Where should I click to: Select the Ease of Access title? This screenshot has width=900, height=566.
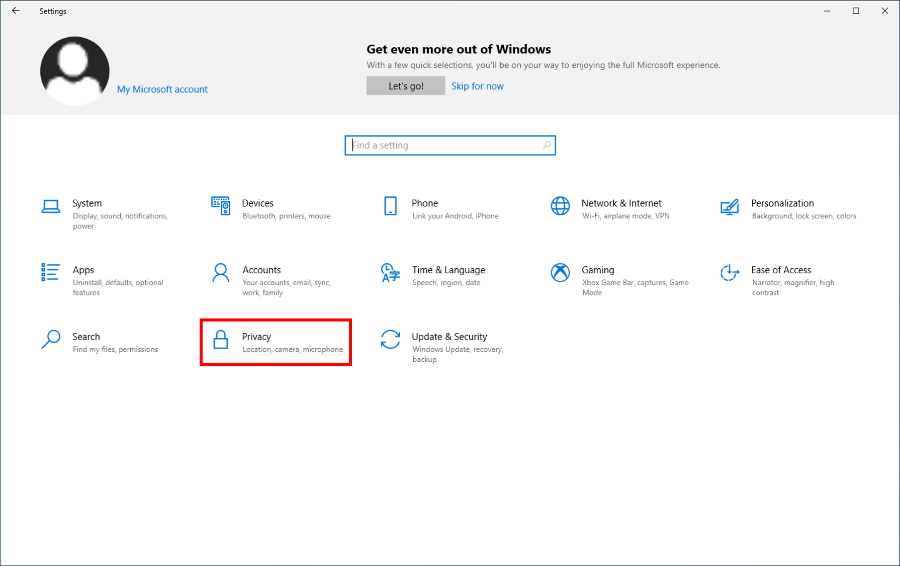[x=781, y=270]
